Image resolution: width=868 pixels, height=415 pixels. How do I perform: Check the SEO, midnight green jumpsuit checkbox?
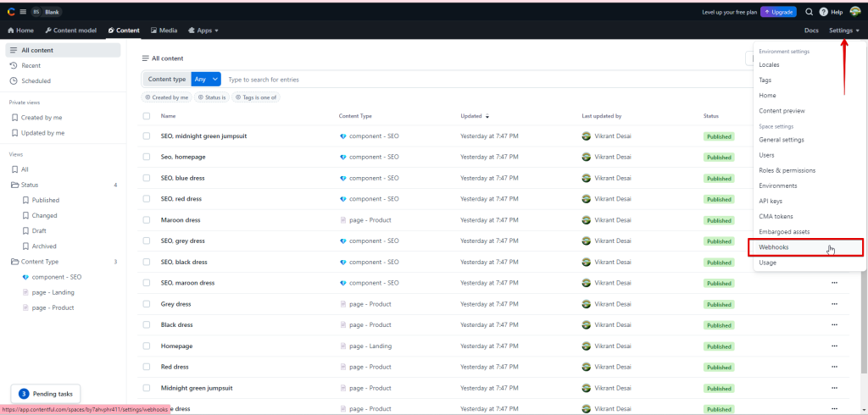click(147, 136)
